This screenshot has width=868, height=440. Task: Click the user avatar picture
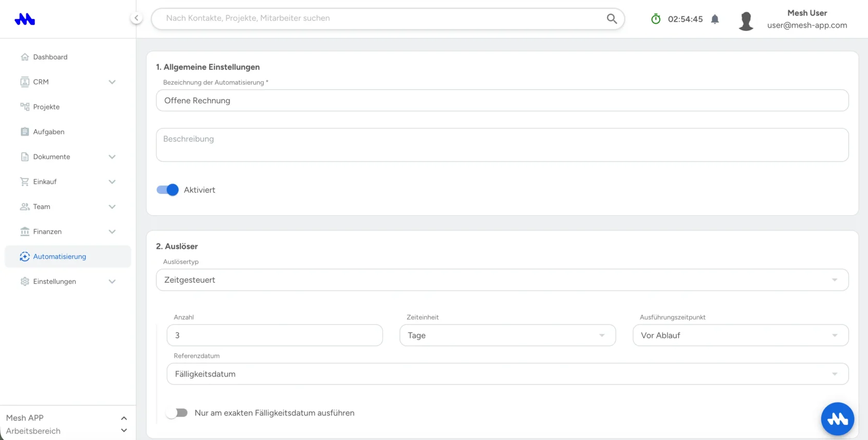746,21
